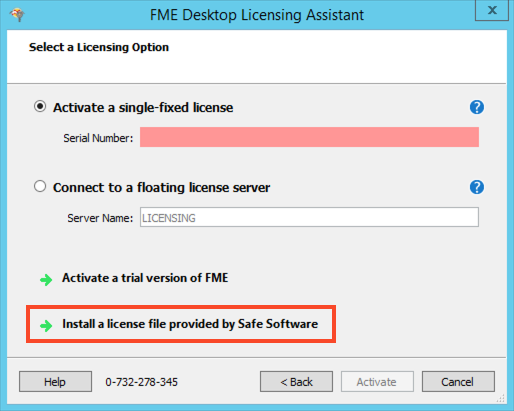This screenshot has height=411, width=514.
Task: Open help for floating license server option
Action: pyautogui.click(x=477, y=187)
